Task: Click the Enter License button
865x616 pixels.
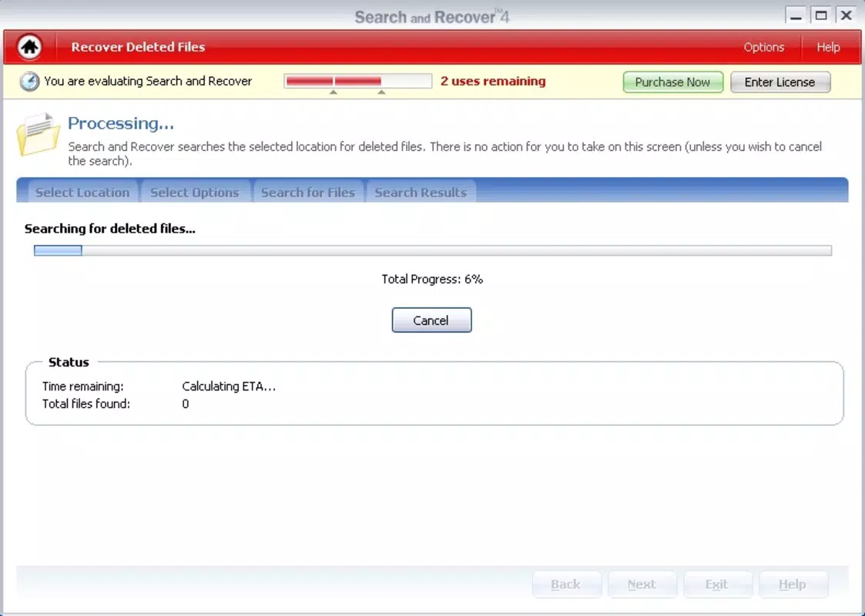Action: click(780, 82)
